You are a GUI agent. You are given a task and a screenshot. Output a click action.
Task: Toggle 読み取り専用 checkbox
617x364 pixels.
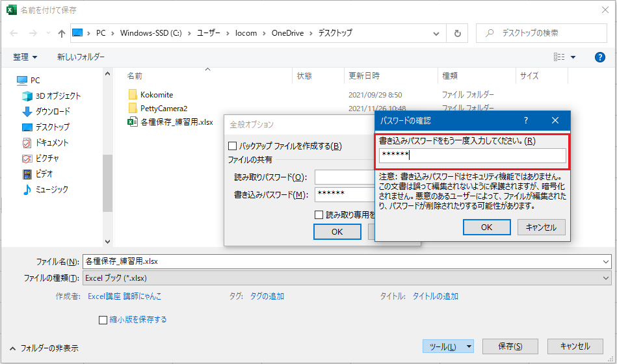point(319,215)
